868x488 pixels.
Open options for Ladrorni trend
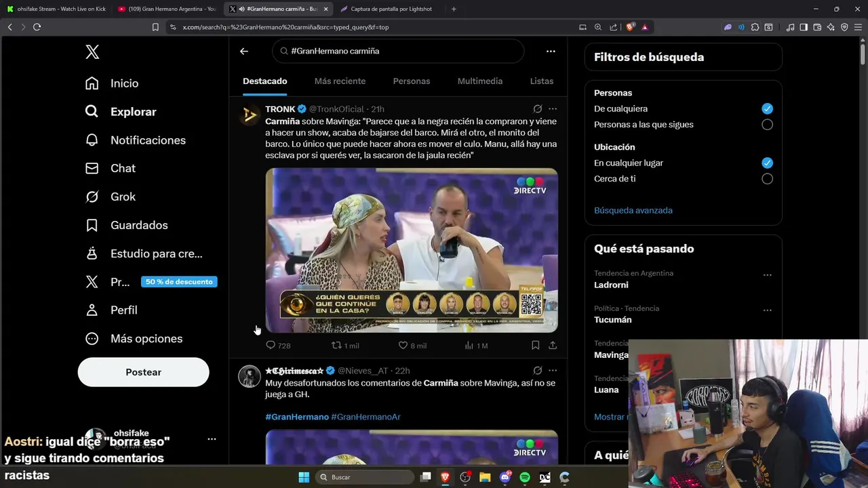point(767,275)
